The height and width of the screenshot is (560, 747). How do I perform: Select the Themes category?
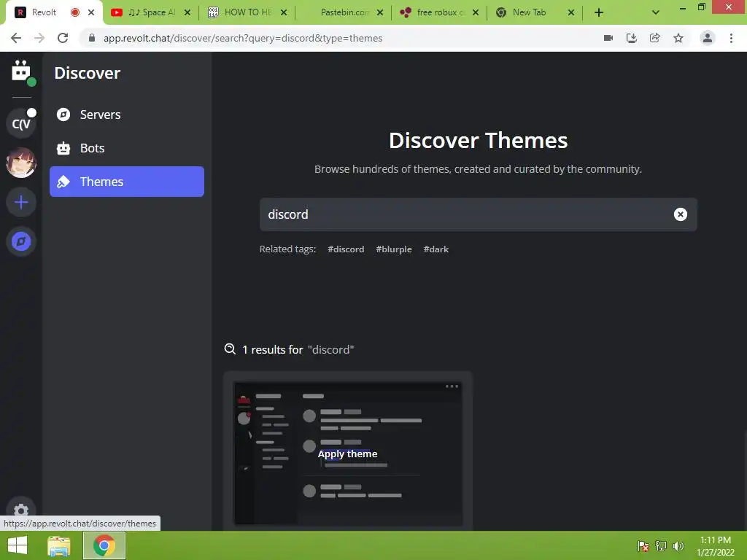click(127, 182)
